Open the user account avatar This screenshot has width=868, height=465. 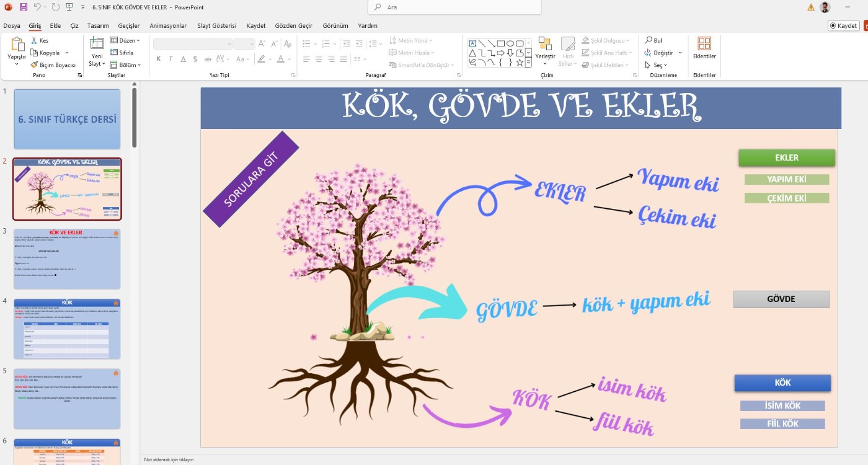tap(825, 7)
